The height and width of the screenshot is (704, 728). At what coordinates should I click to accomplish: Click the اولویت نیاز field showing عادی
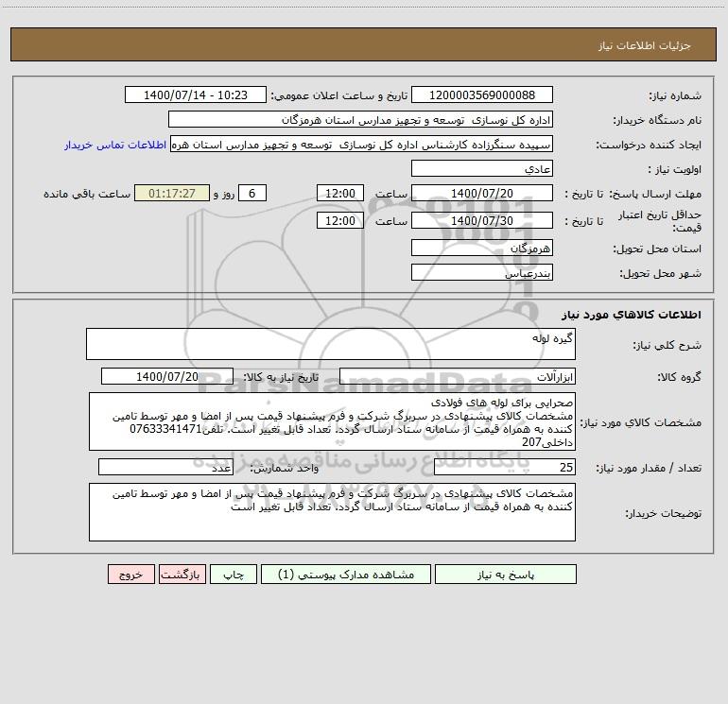coord(482,169)
